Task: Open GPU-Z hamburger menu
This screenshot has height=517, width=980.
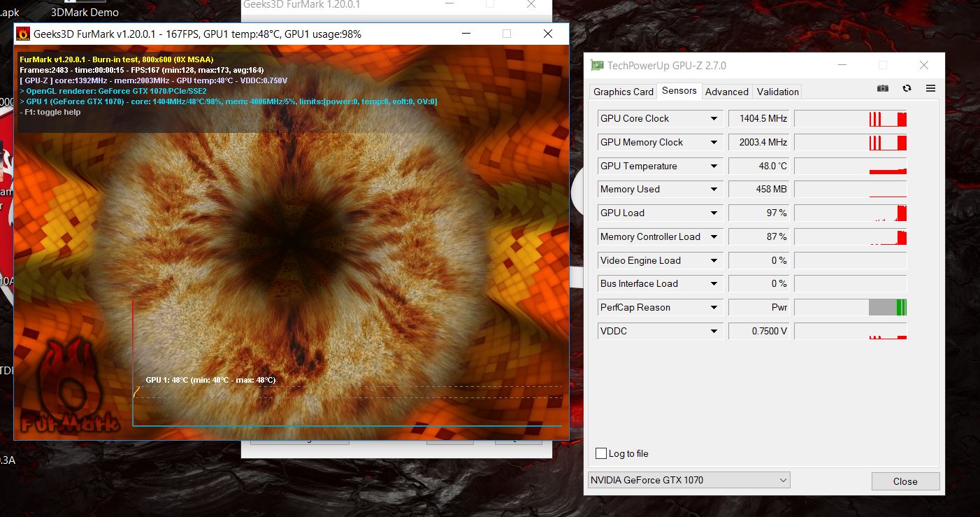Action: (930, 88)
